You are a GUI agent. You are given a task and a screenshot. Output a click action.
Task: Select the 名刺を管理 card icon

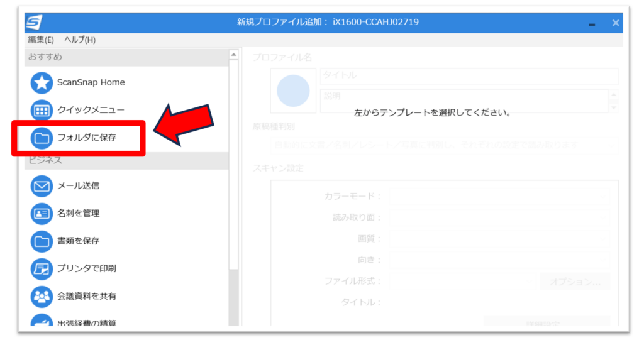42,214
